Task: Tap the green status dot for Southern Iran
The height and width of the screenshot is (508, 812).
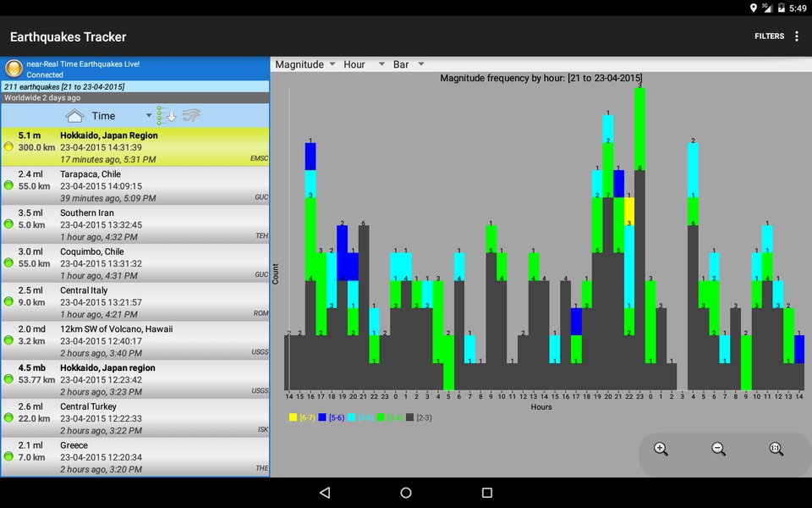Action: [x=8, y=224]
